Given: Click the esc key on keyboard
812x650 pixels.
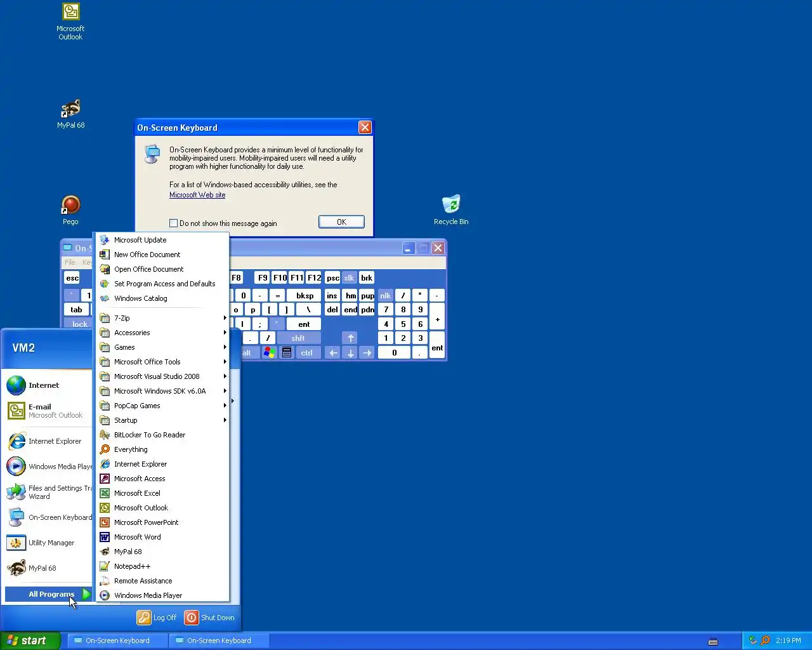Looking at the screenshot, I should (72, 278).
